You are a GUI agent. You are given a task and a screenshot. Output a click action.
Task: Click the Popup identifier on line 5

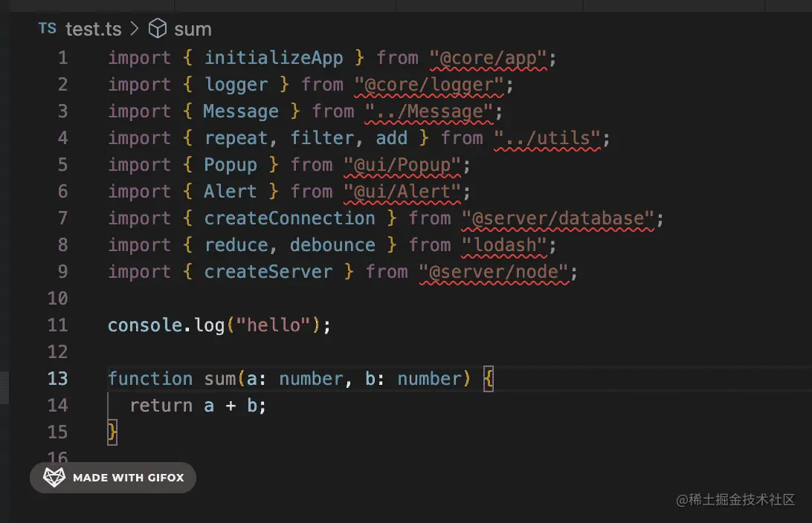pos(231,165)
